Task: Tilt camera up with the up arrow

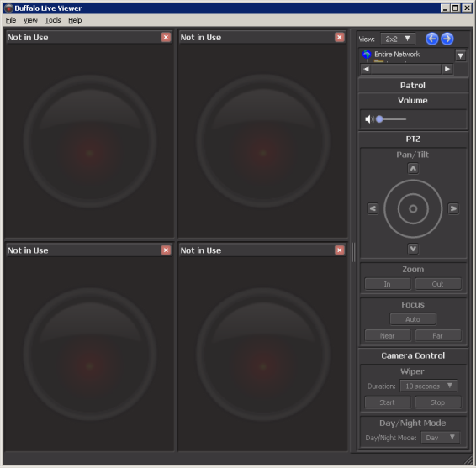Action: click(x=413, y=168)
